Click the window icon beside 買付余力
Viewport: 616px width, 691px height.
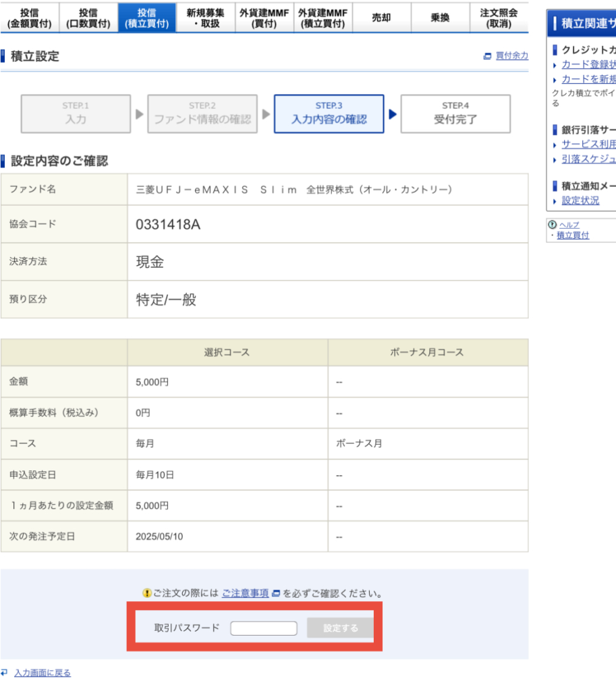(487, 56)
